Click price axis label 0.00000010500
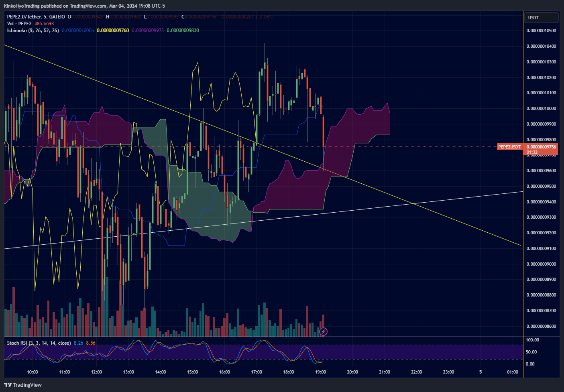The width and height of the screenshot is (564, 392). pyautogui.click(x=541, y=30)
